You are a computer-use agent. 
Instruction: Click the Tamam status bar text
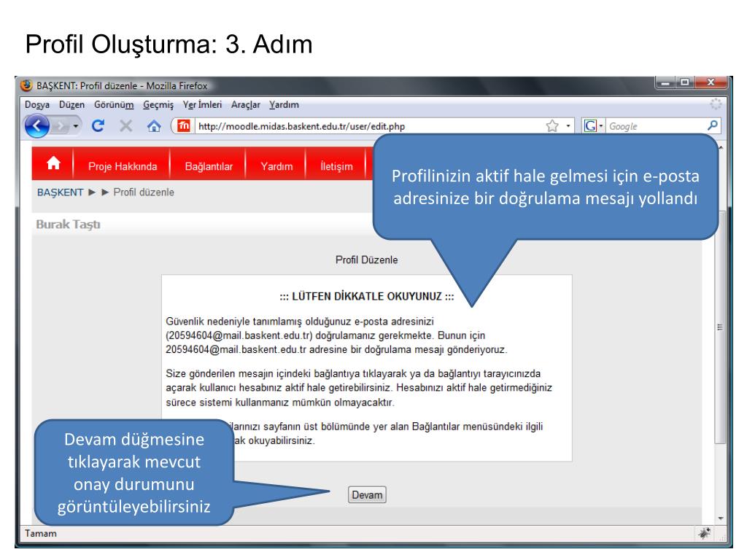pos(41,533)
